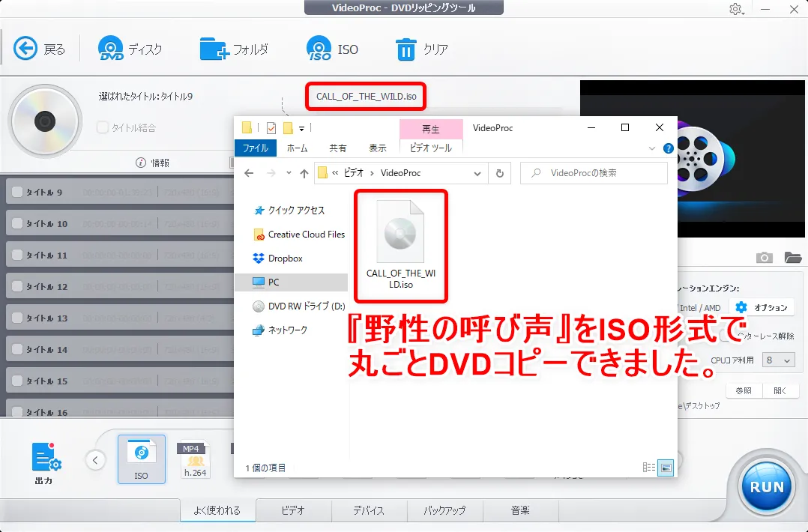This screenshot has width=808, height=532.
Task: Open the CALL_OF_THE_WILD.iso file in Explorer
Action: tap(400, 245)
